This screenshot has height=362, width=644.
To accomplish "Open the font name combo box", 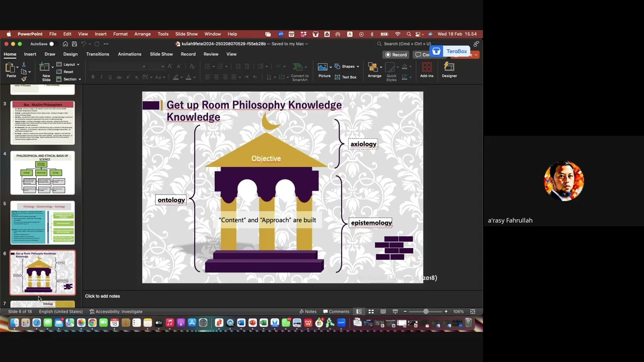I will pyautogui.click(x=118, y=66).
